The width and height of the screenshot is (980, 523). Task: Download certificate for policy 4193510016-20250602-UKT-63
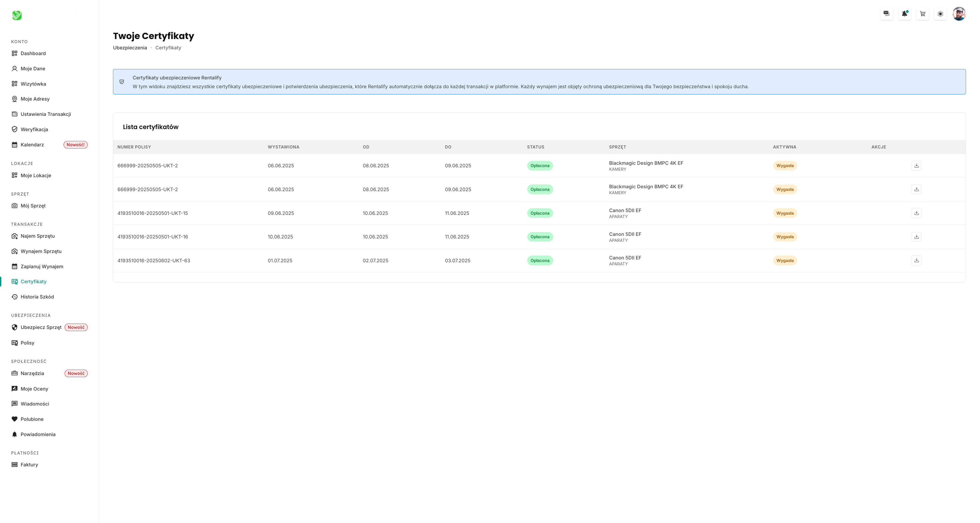916,260
